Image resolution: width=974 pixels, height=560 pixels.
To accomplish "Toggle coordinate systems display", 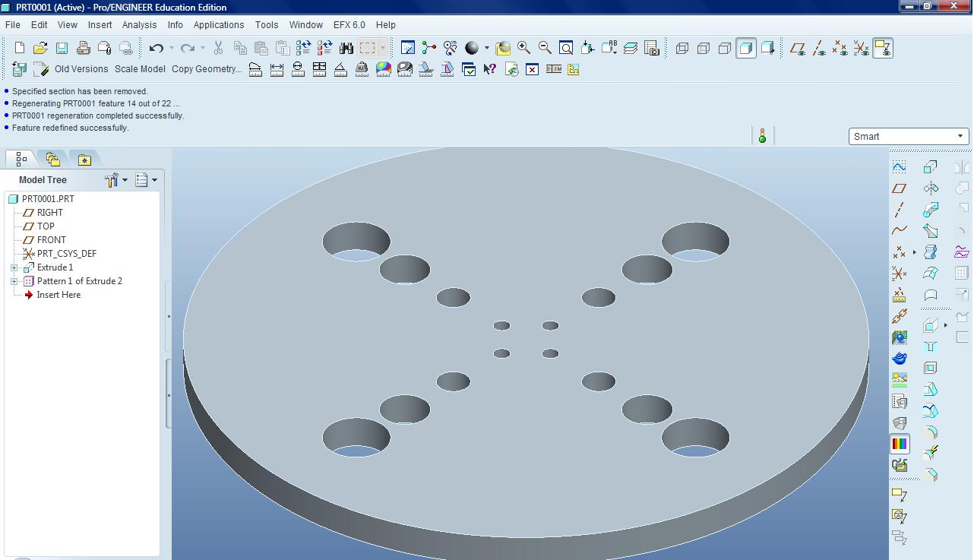I will tap(862, 48).
